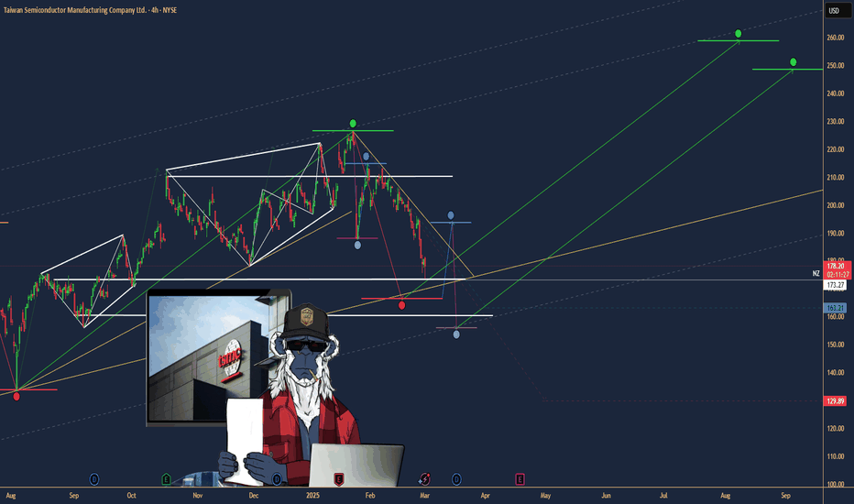This screenshot has width=854, height=504.
Task: Click the 230.00 price axis value
Action: pyautogui.click(x=836, y=122)
